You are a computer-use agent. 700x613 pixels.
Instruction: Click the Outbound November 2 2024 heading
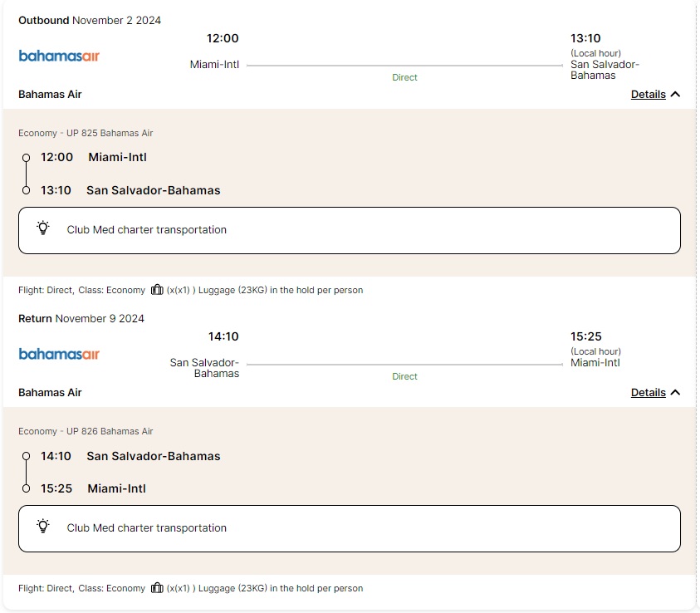(90, 20)
